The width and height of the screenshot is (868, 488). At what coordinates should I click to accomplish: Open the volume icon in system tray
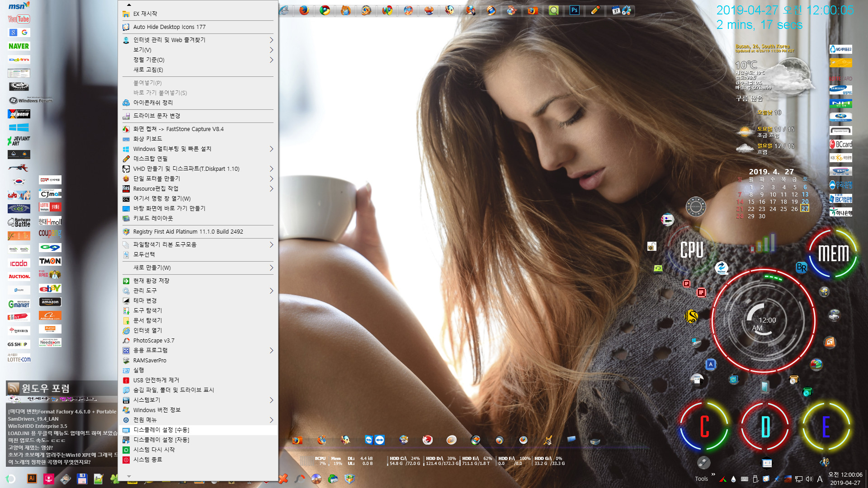[809, 479]
